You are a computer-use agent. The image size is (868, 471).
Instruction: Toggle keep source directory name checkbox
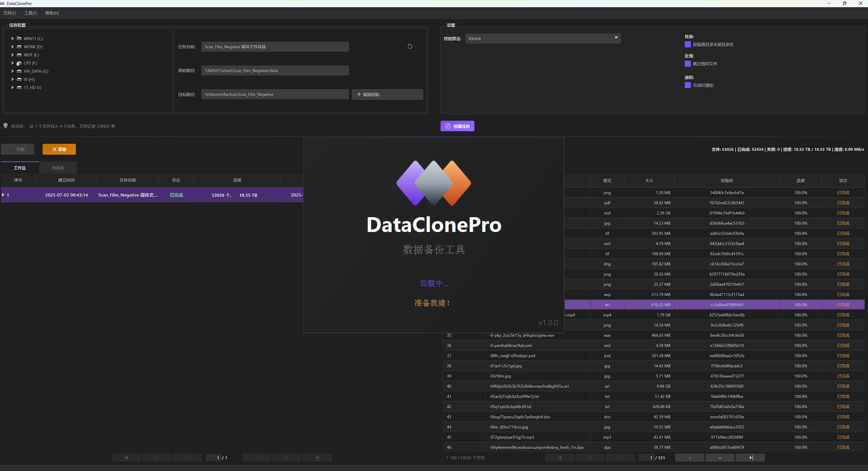tap(688, 44)
